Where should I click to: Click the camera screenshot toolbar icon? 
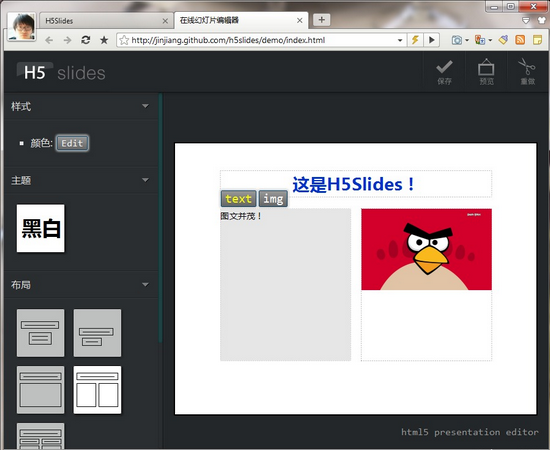tap(456, 40)
